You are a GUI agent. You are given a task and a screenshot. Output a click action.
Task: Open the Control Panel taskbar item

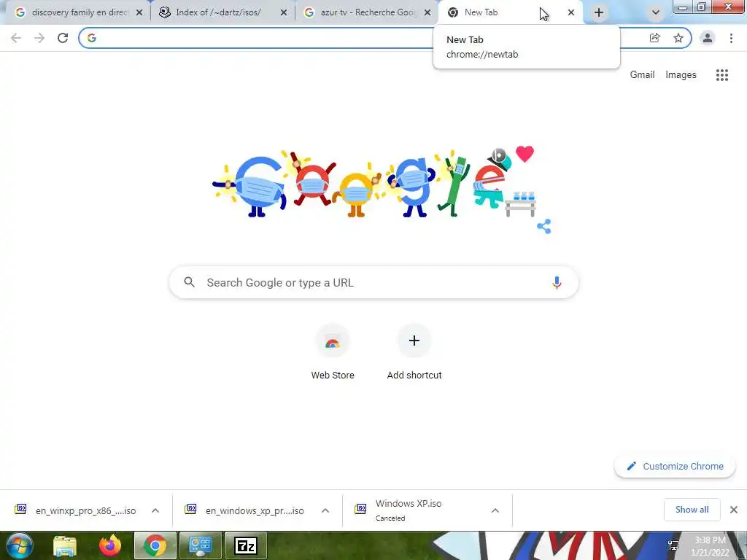pyautogui.click(x=201, y=545)
